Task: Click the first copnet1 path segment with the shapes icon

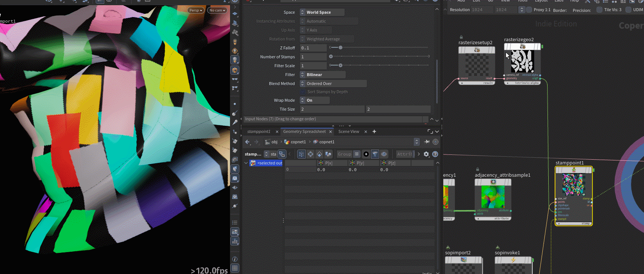Action: point(295,142)
